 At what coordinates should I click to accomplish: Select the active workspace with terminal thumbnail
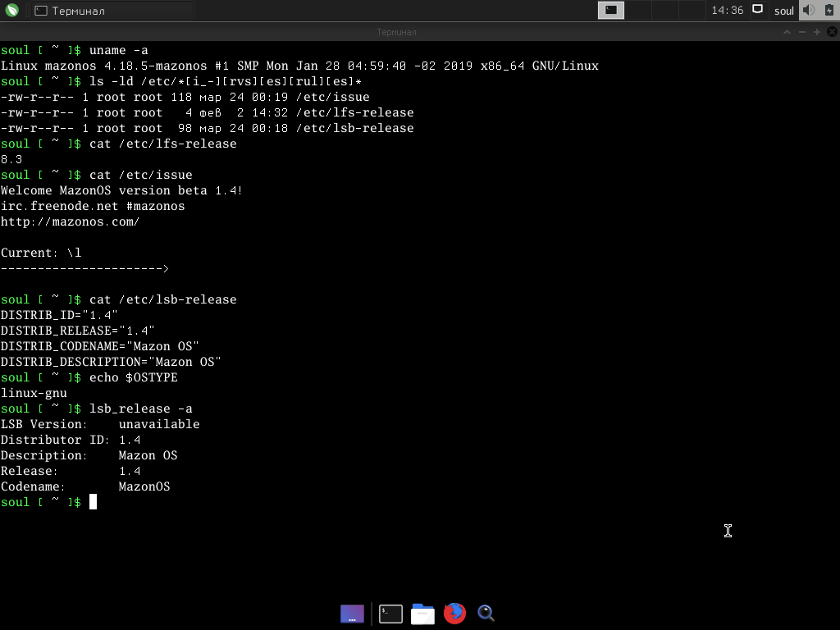(x=611, y=10)
